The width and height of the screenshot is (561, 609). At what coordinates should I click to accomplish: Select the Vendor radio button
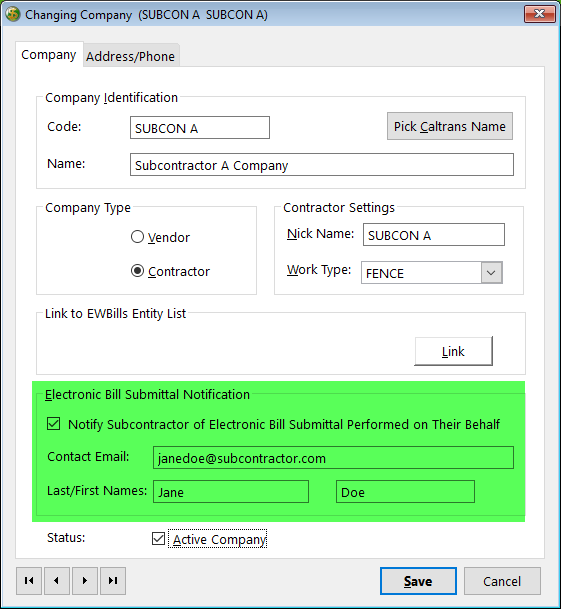click(137, 237)
